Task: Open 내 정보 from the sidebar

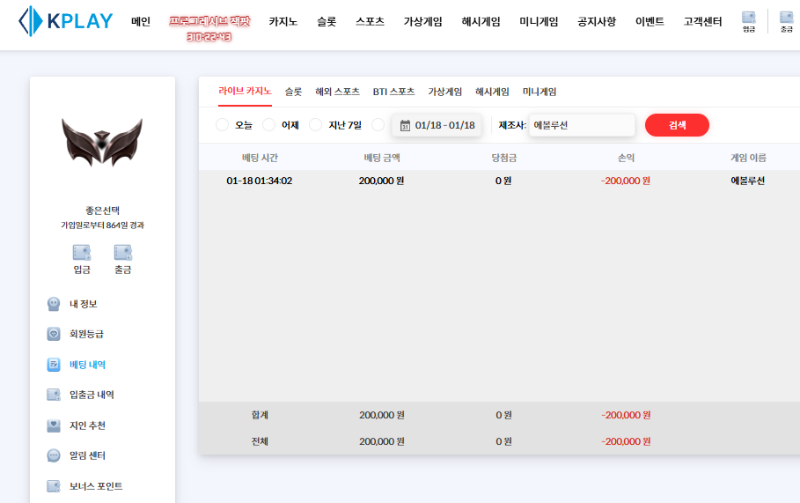Action: point(82,304)
